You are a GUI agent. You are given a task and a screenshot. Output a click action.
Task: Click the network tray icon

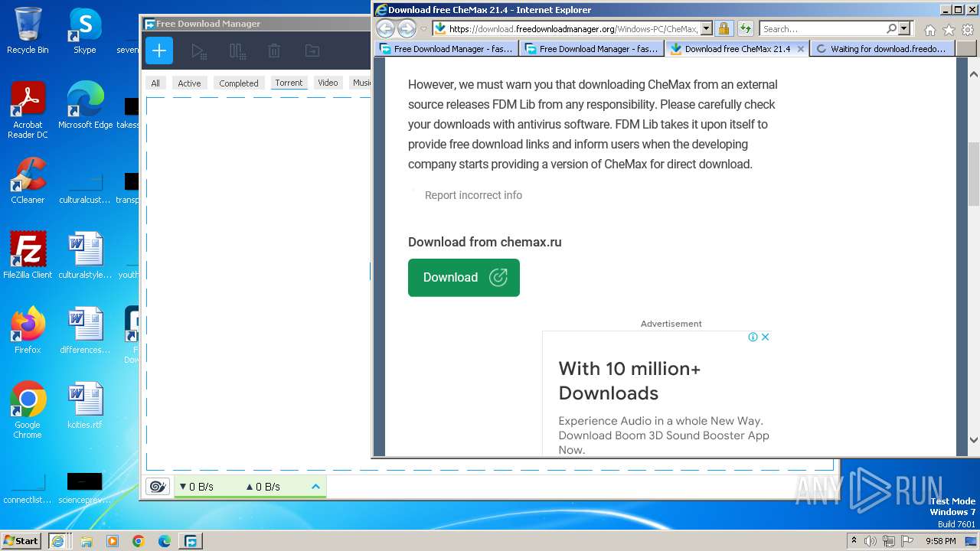pyautogui.click(x=889, y=541)
